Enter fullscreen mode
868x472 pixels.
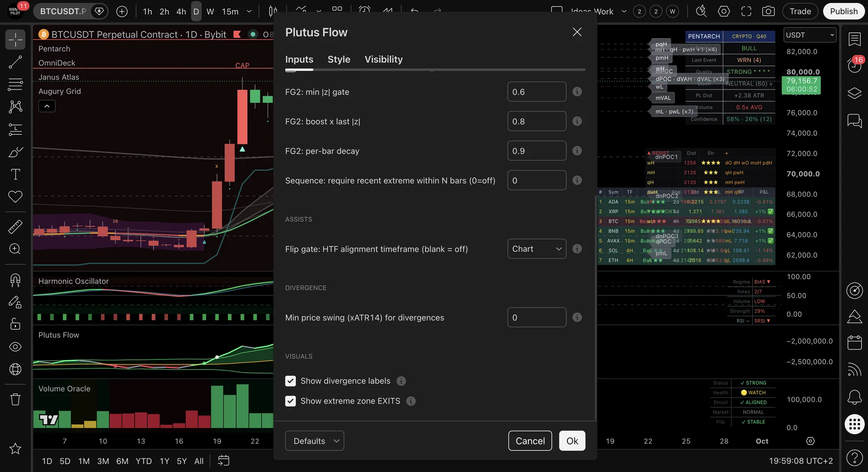click(x=746, y=12)
